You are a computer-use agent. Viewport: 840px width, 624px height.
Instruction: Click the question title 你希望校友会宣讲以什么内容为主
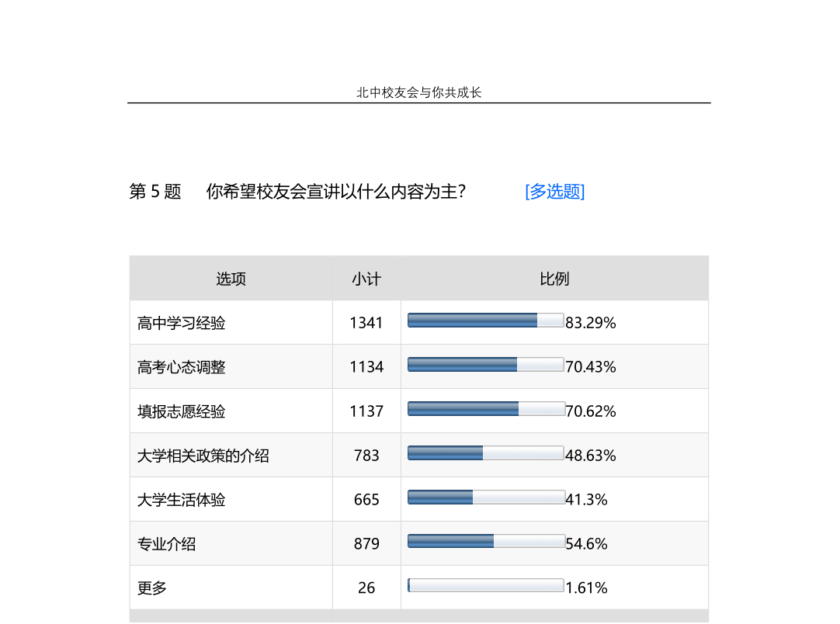335,192
